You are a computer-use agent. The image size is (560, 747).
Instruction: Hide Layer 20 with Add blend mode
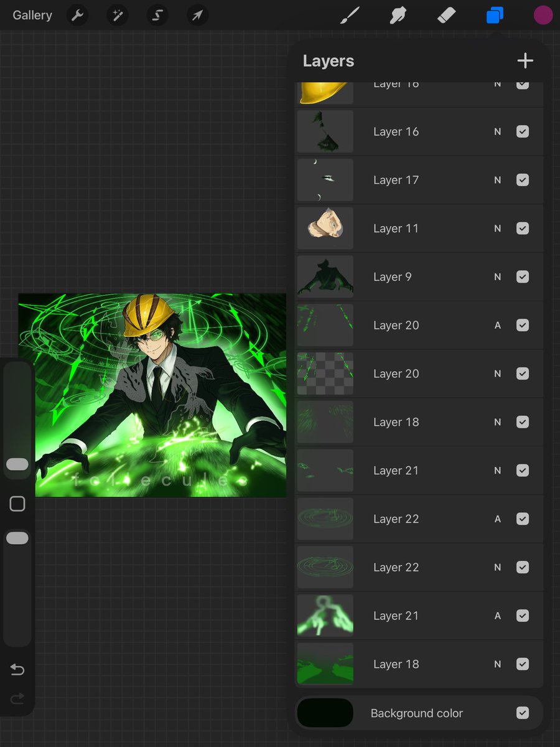coord(523,325)
